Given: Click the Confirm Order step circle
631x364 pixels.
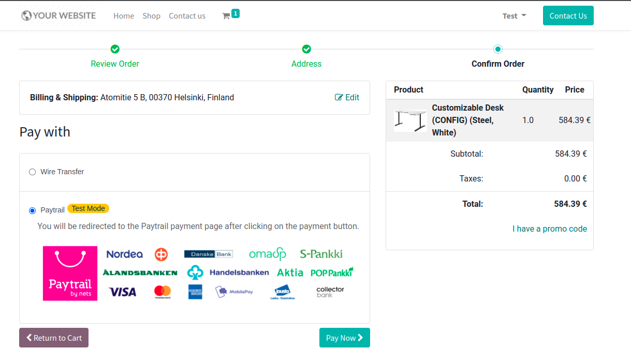Looking at the screenshot, I should [498, 49].
